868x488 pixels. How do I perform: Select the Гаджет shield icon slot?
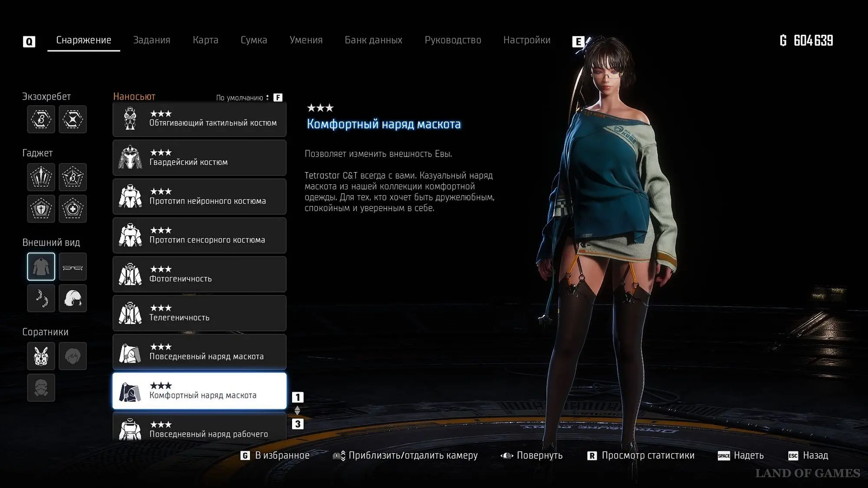41,209
